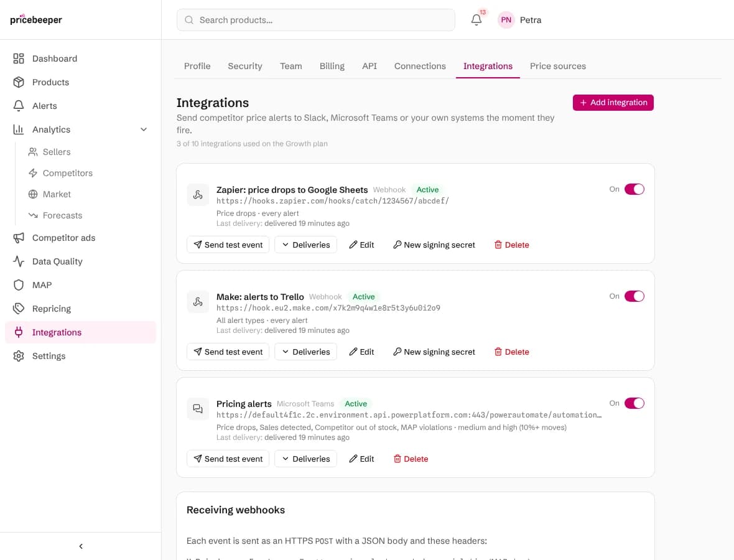Expand Deliveries for Pricing alerts
The image size is (734, 560).
[305, 459]
